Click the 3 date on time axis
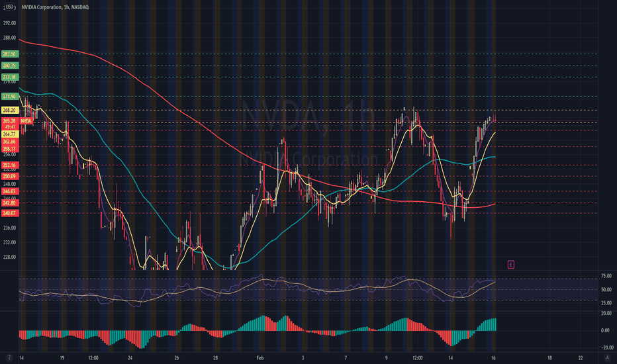 (303, 358)
